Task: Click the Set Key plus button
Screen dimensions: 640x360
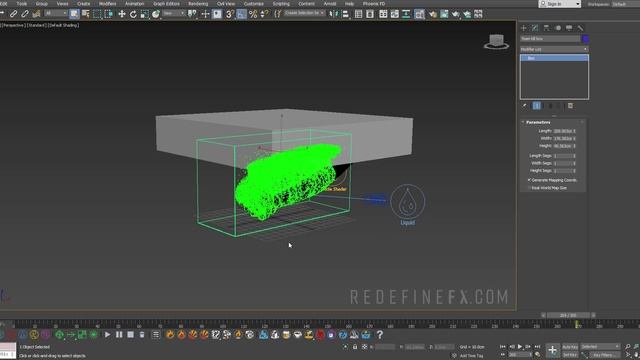Action: click(x=552, y=350)
